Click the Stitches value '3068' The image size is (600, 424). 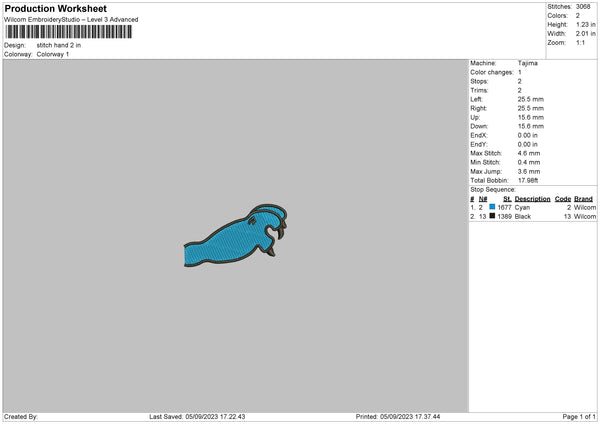[x=583, y=7]
